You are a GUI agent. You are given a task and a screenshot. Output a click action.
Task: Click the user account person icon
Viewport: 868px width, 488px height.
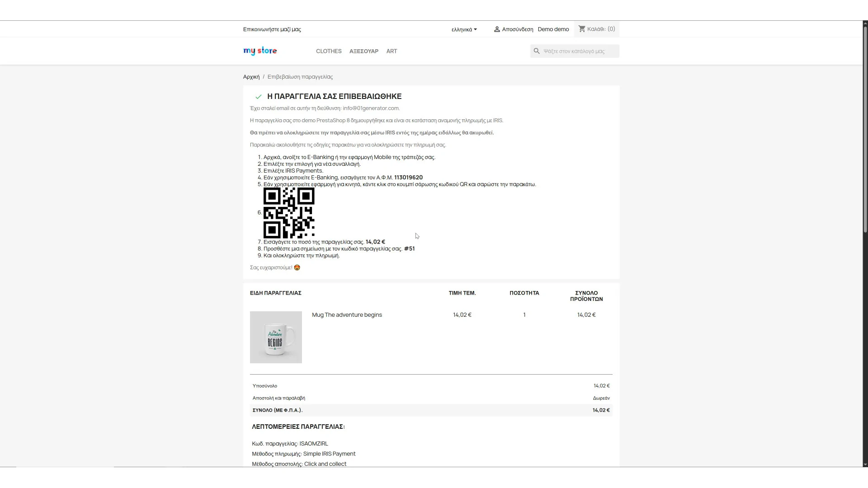(x=497, y=29)
